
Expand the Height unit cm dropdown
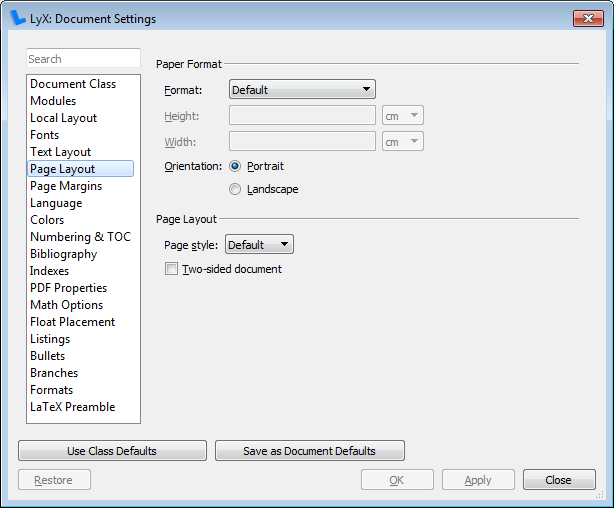[403, 116]
